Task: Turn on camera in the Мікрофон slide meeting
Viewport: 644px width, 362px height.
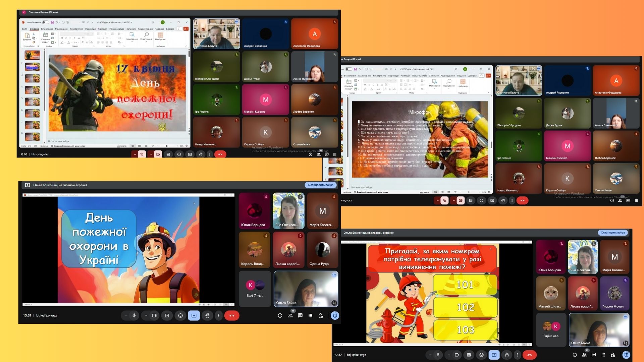Action: pos(461,200)
